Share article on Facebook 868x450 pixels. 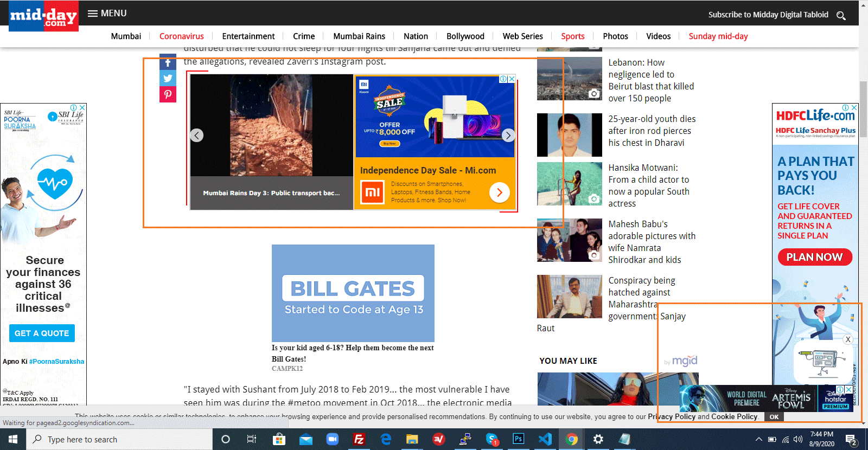[x=168, y=62]
